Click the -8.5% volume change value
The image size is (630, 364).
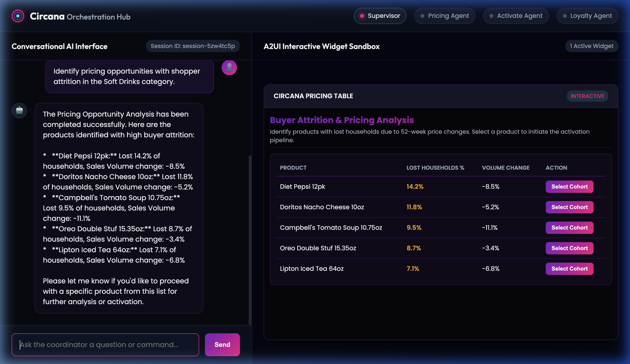(490, 187)
